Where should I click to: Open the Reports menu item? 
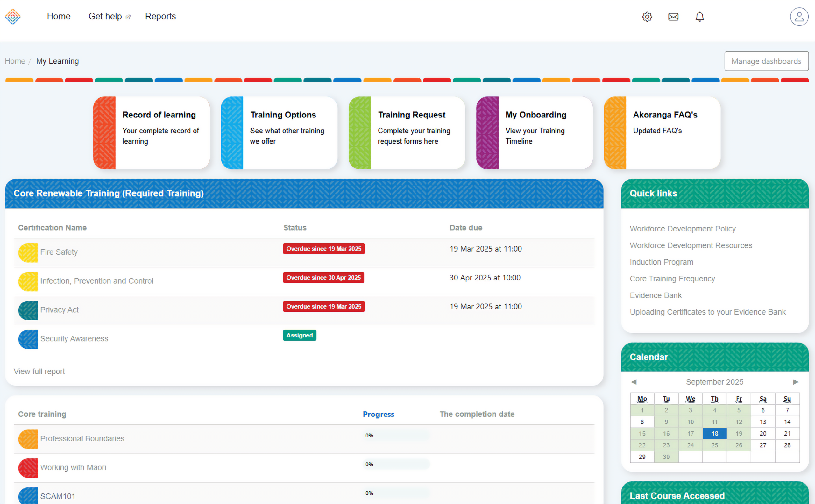point(160,16)
